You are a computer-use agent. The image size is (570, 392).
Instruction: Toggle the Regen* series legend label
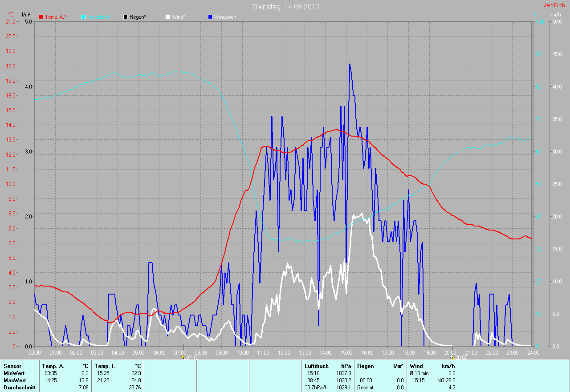138,17
